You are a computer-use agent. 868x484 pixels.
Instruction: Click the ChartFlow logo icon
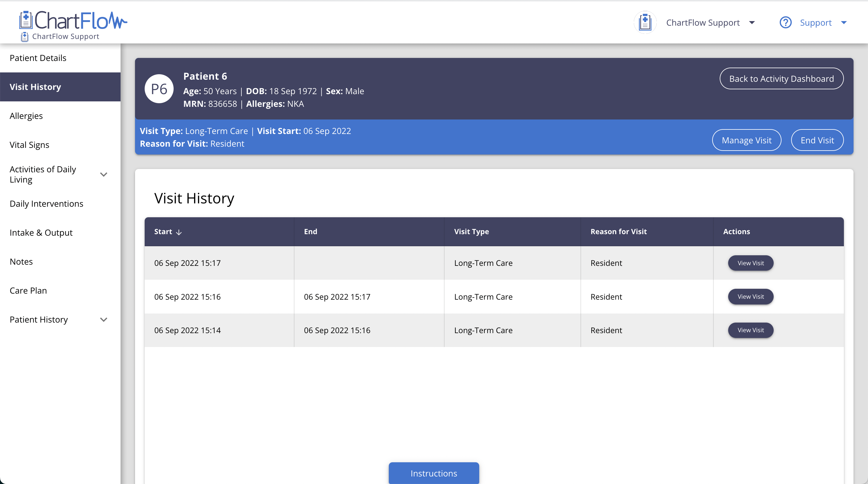pyautogui.click(x=26, y=20)
